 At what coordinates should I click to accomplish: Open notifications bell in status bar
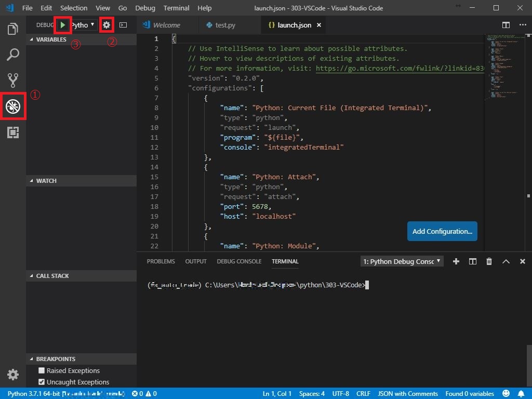pyautogui.click(x=521, y=394)
